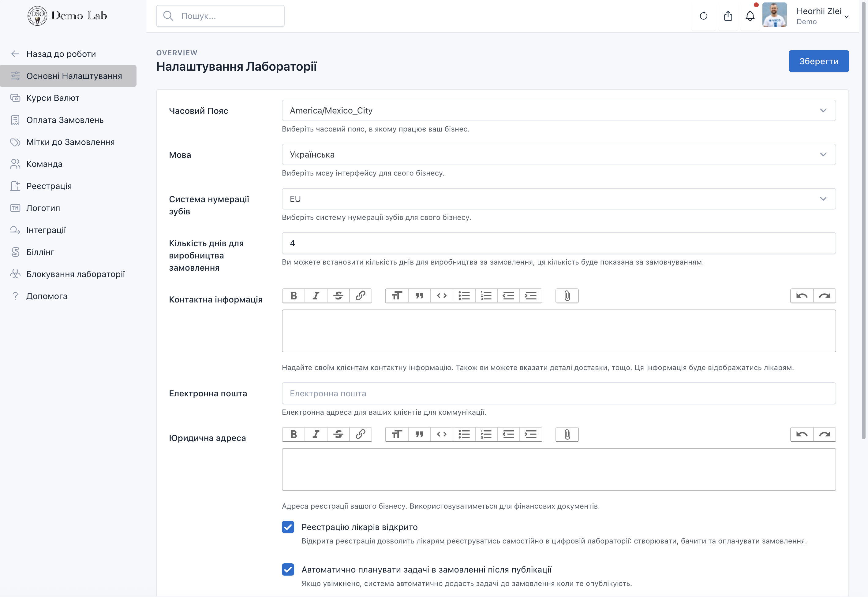Open the Часовий Пояс dropdown
868x597 pixels.
point(559,110)
